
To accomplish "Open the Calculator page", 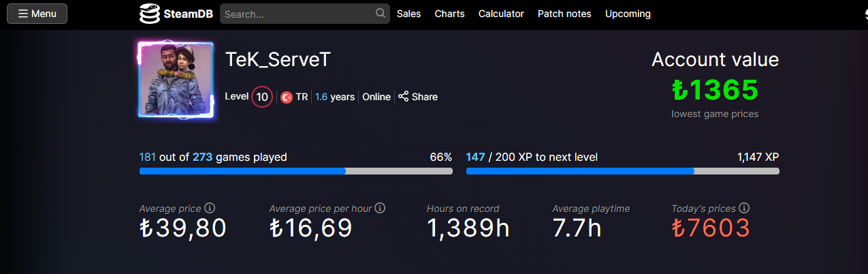I will 501,14.
